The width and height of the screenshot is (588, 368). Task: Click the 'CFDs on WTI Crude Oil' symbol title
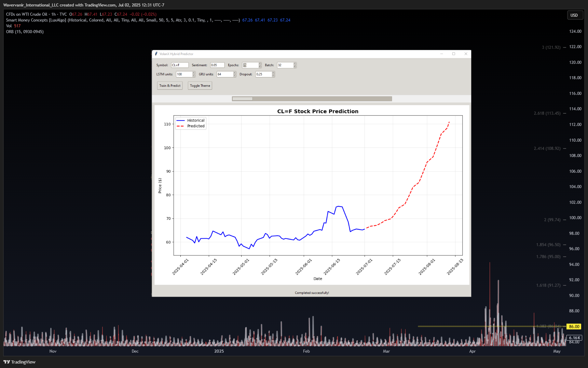coord(27,14)
